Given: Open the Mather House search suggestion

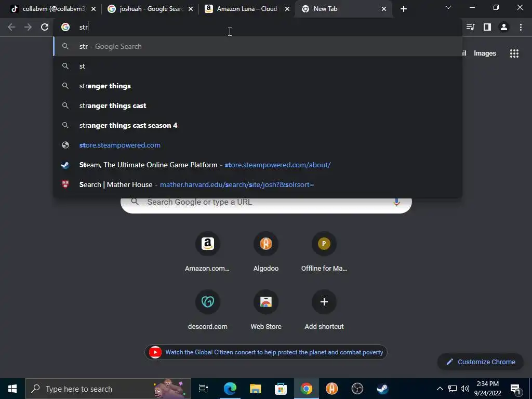Looking at the screenshot, I should click(x=258, y=184).
